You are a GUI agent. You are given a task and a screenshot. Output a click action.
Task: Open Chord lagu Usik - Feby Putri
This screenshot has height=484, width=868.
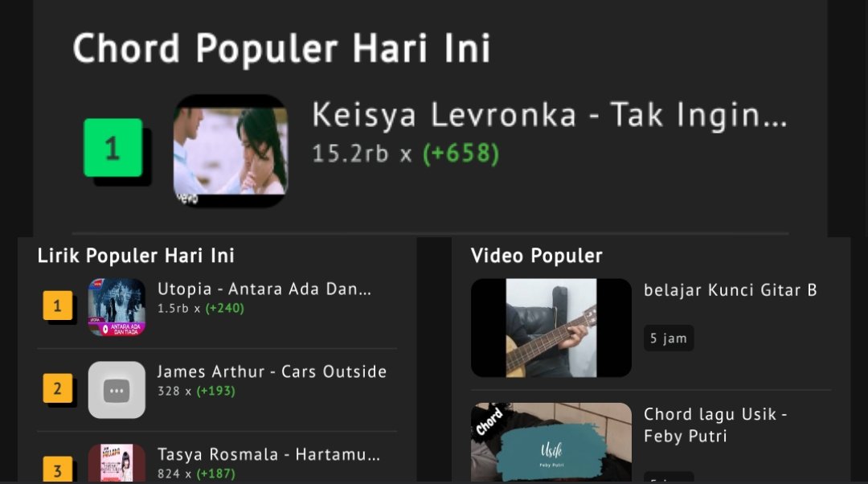tap(715, 425)
